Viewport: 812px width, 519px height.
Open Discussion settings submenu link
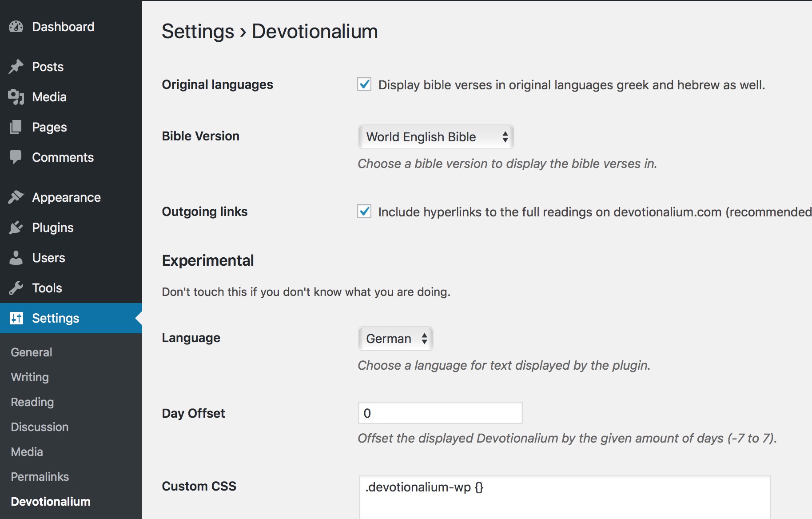coord(40,427)
